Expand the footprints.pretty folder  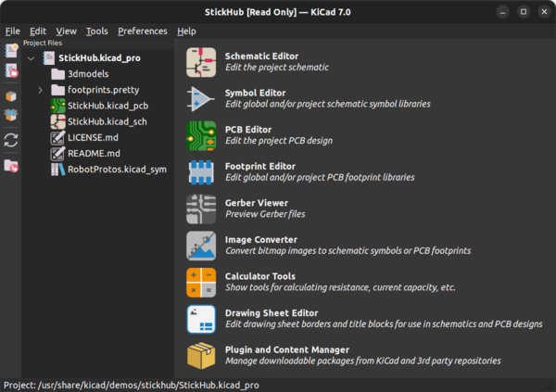(40, 90)
